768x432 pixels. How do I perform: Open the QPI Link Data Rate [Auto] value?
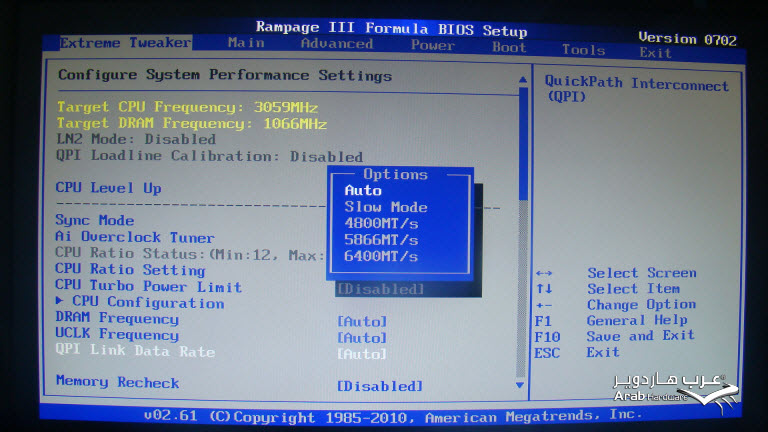pos(362,354)
